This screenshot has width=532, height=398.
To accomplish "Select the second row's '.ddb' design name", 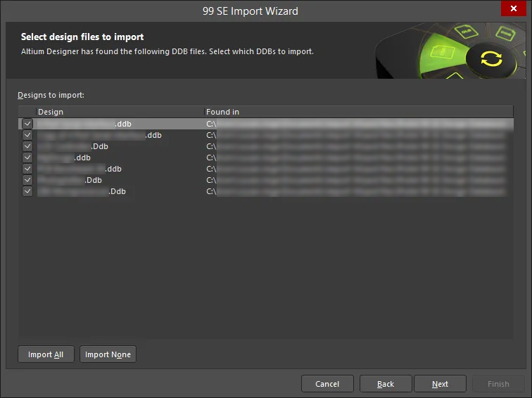I will pyautogui.click(x=99, y=135).
